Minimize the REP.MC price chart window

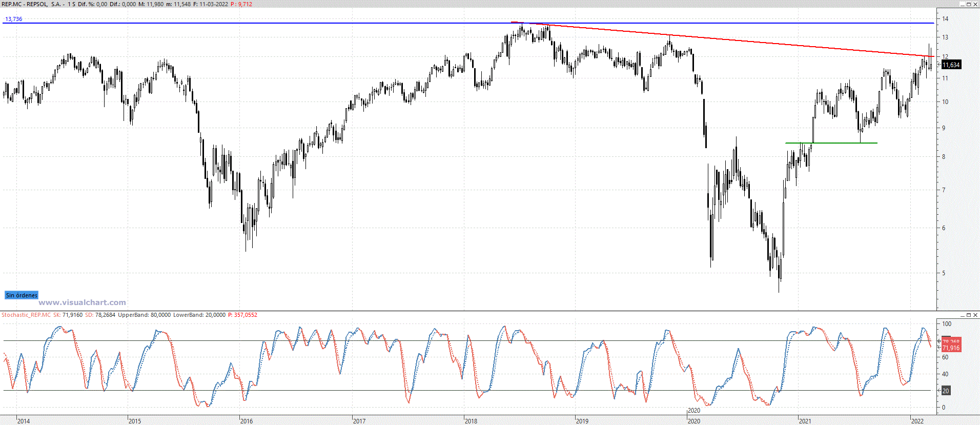[x=962, y=4]
